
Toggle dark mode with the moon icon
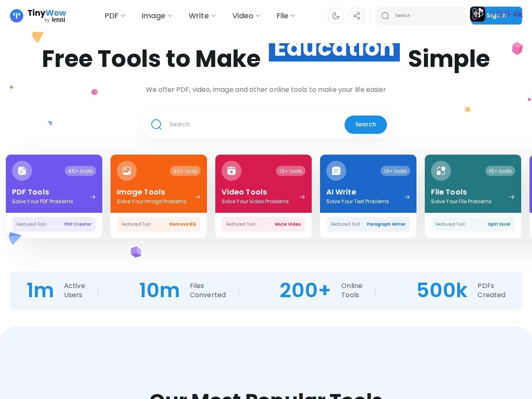[x=336, y=16]
